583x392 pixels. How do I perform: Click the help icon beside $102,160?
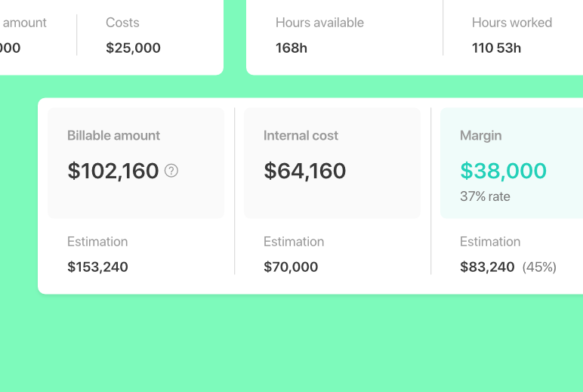point(171,171)
